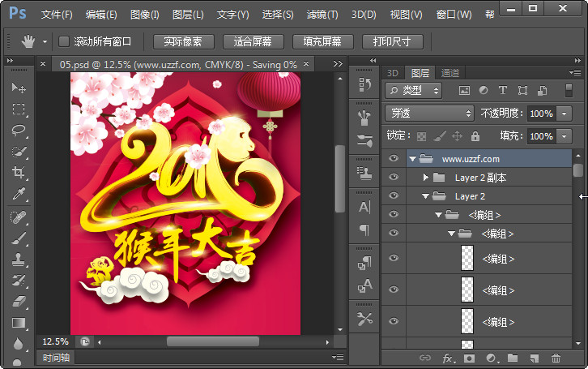Select the Eraser tool

tap(19, 302)
